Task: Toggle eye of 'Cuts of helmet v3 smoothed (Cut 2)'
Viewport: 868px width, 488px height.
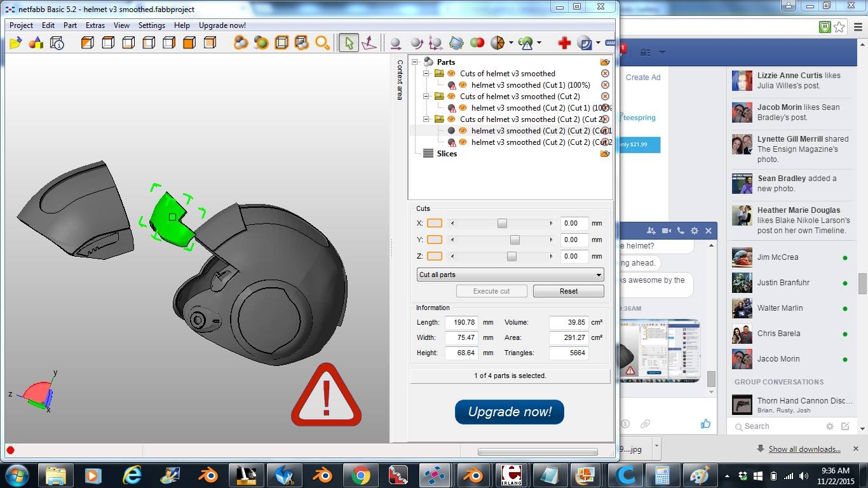Action: point(451,97)
